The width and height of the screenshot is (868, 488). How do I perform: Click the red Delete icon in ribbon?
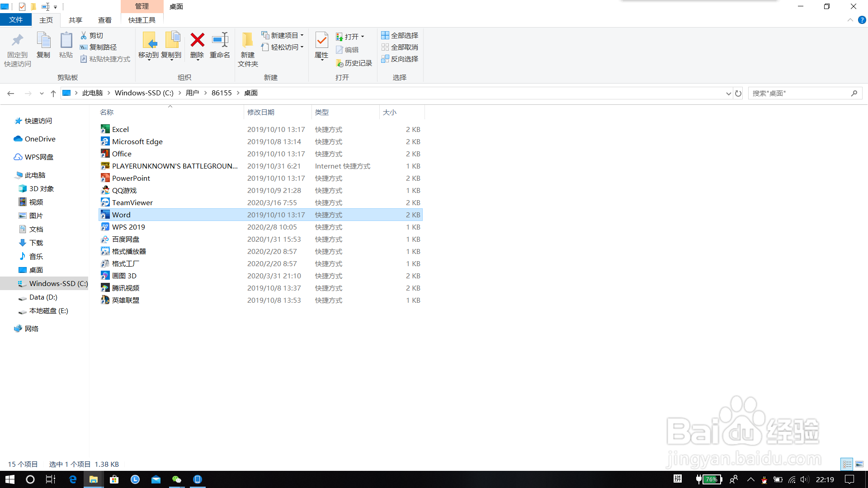[197, 41]
